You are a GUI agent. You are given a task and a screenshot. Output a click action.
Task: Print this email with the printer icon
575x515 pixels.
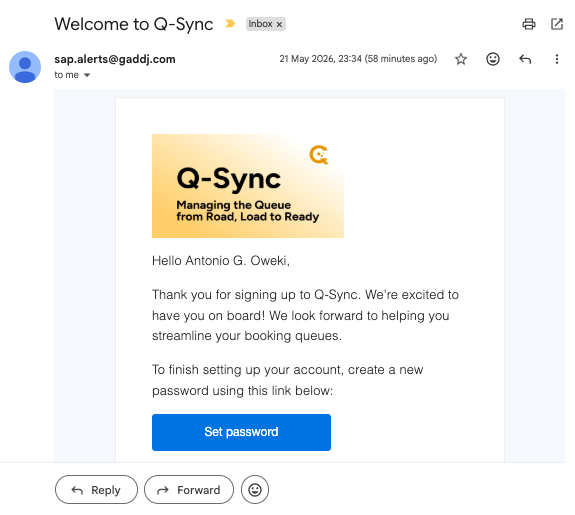coord(528,24)
